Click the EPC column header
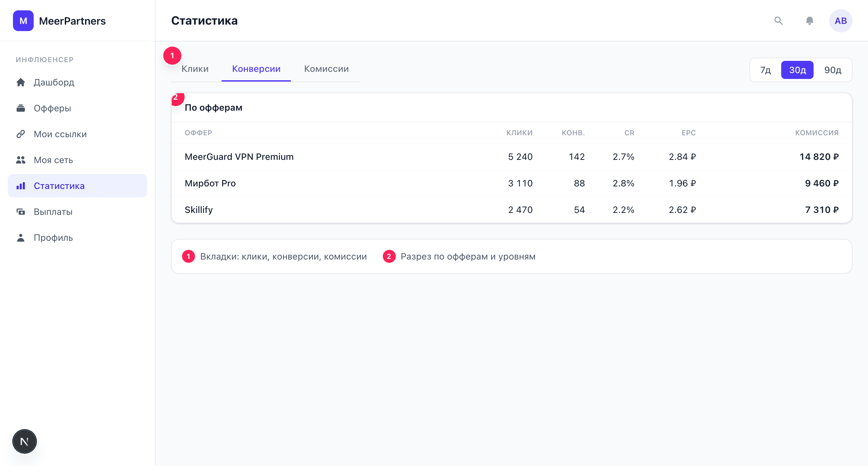The image size is (868, 466). 688,133
